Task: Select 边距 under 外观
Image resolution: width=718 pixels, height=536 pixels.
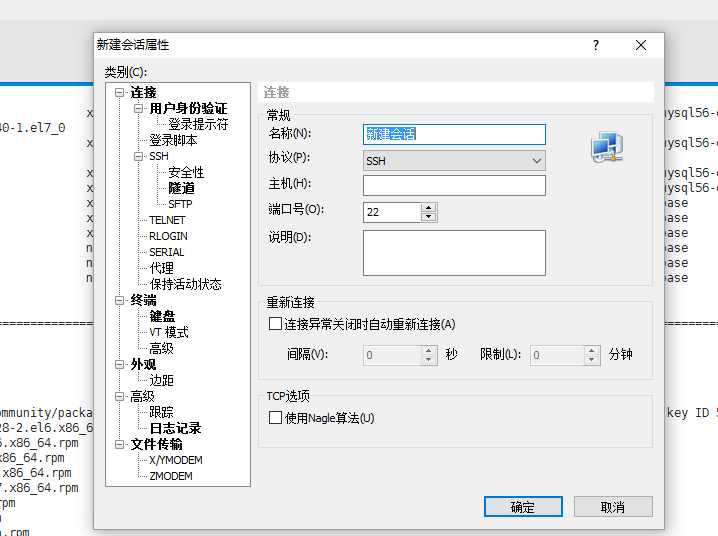Action: (161, 380)
